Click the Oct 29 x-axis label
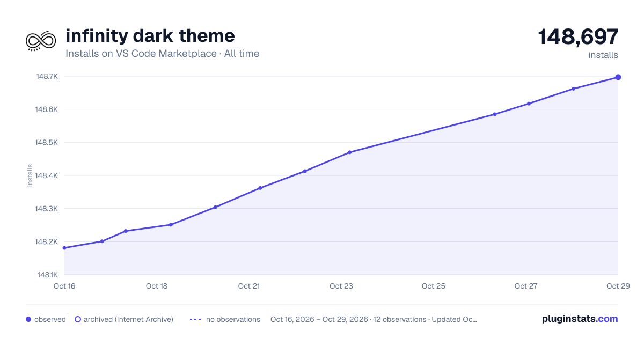Viewport: 644px width, 338px height. pos(618,286)
